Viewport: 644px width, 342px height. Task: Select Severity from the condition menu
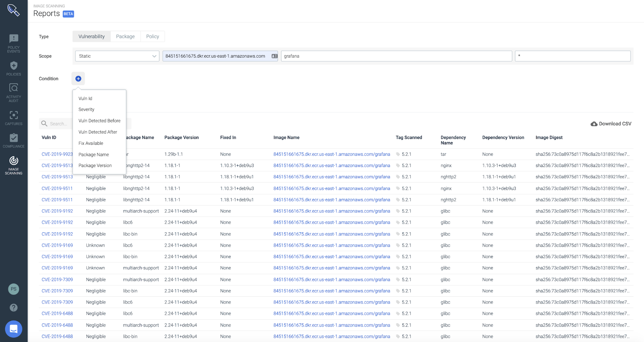[86, 109]
